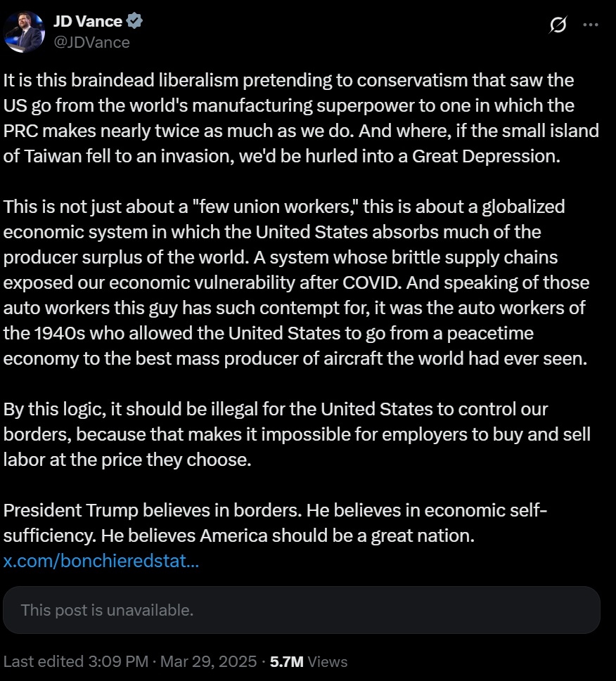Open the Grok explain-post icon

tap(558, 25)
